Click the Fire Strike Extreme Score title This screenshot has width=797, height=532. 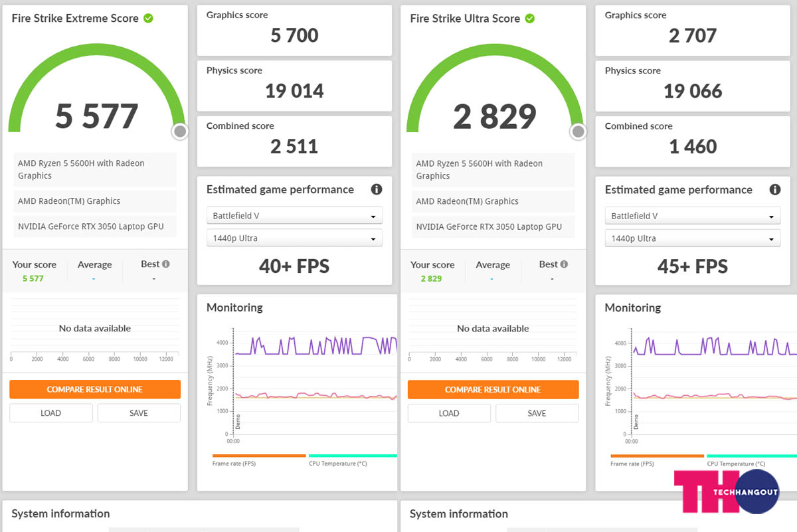coord(75,19)
